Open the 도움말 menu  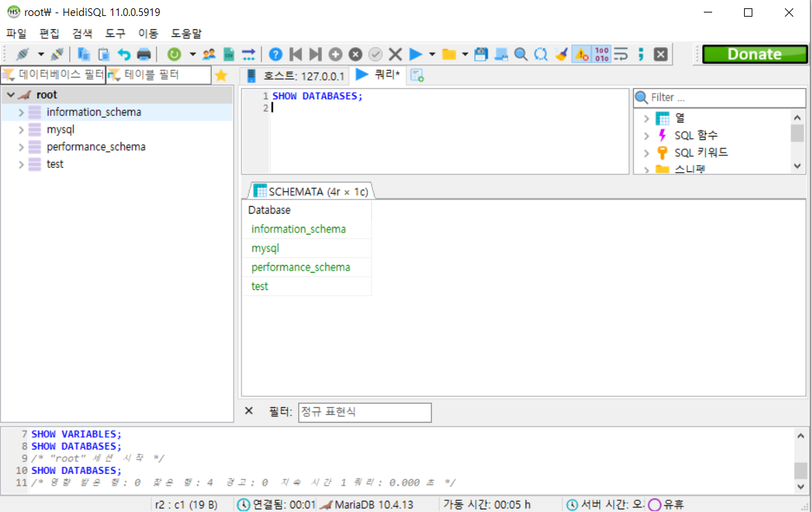coord(187,34)
